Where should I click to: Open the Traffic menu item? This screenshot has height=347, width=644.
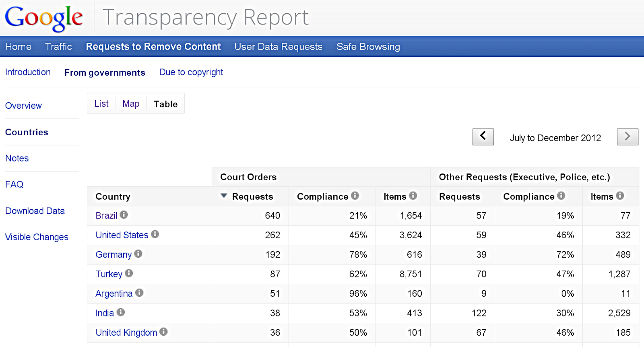click(x=58, y=47)
